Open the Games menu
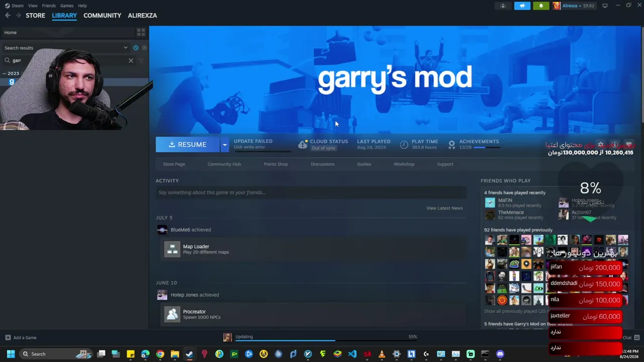 coord(67,6)
